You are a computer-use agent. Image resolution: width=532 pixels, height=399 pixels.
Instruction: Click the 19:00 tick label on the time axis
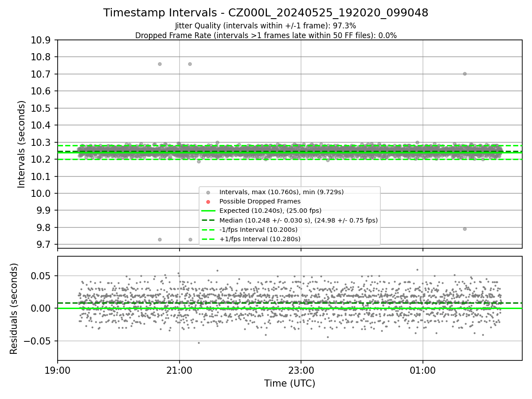tap(58, 370)
